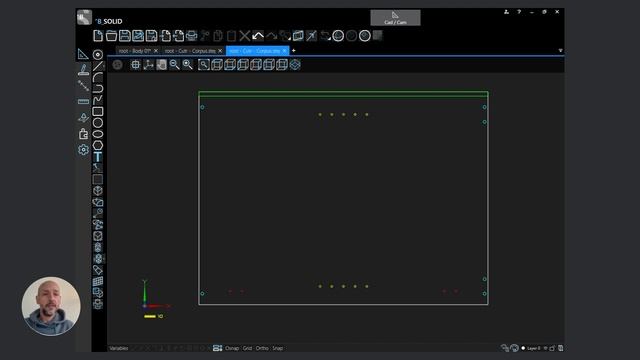Click the help question mark icon
640x360 pixels.
(x=519, y=12)
